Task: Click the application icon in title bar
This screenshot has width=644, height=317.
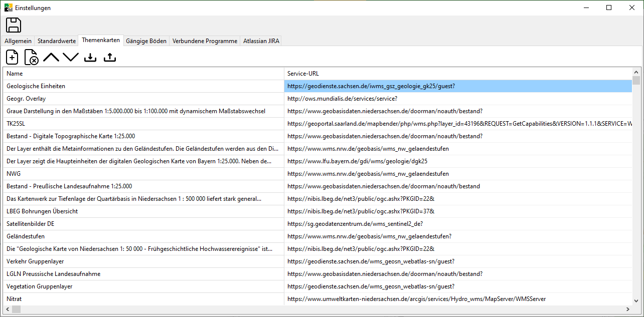Action: click(8, 8)
